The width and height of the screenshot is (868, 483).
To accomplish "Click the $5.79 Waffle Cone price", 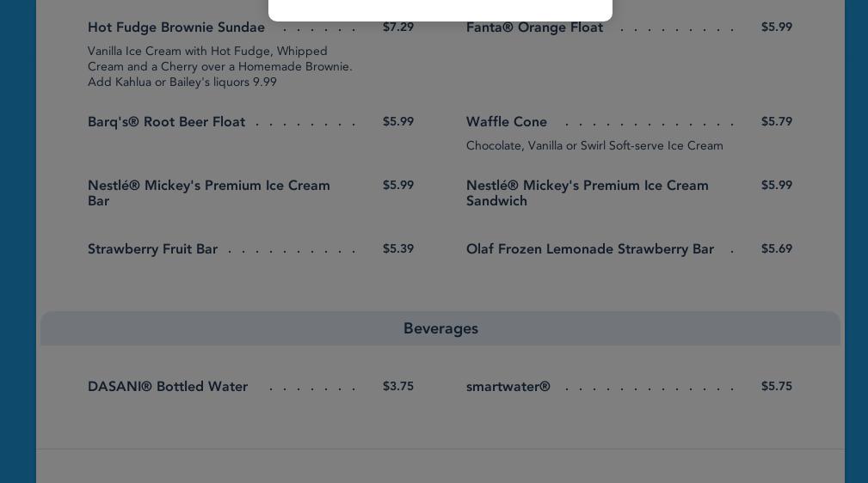I will pyautogui.click(x=777, y=122).
